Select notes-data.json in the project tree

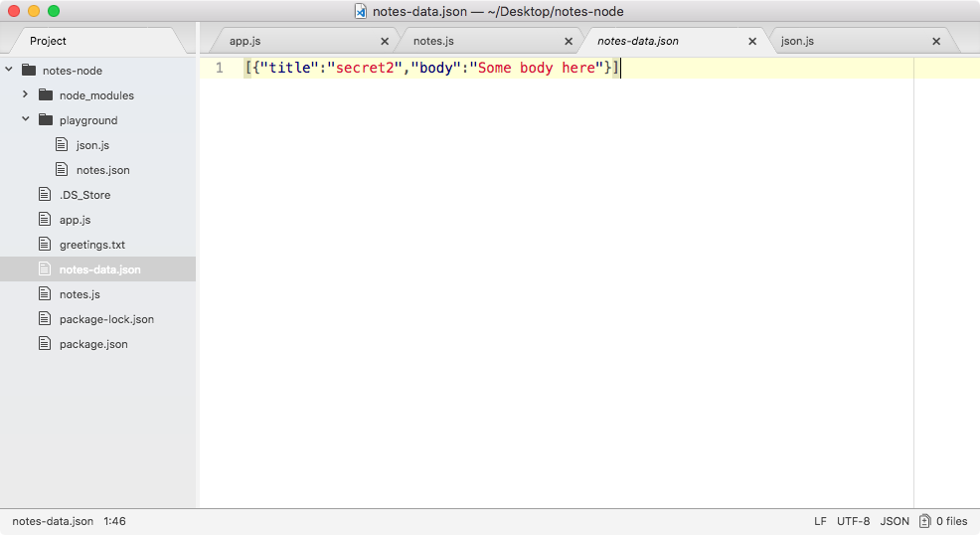100,269
